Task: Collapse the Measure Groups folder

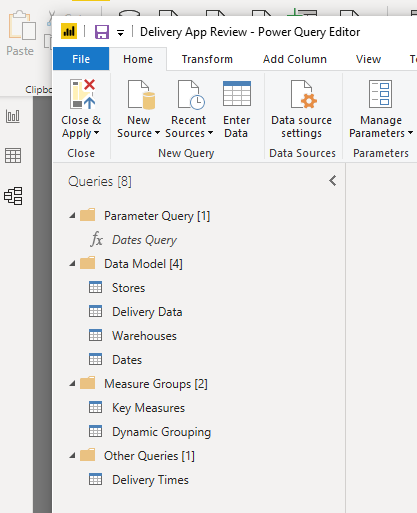Action: tap(72, 384)
